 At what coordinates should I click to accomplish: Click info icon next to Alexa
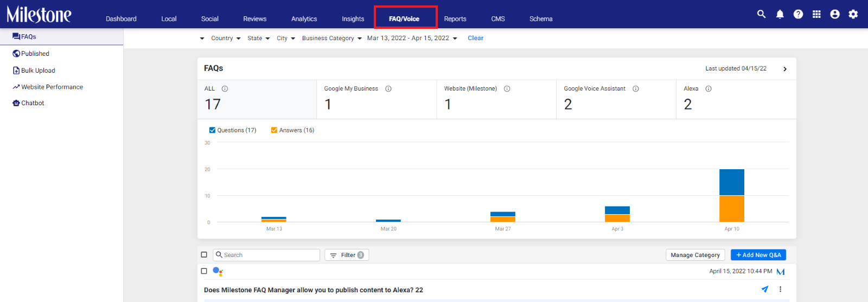(x=709, y=89)
